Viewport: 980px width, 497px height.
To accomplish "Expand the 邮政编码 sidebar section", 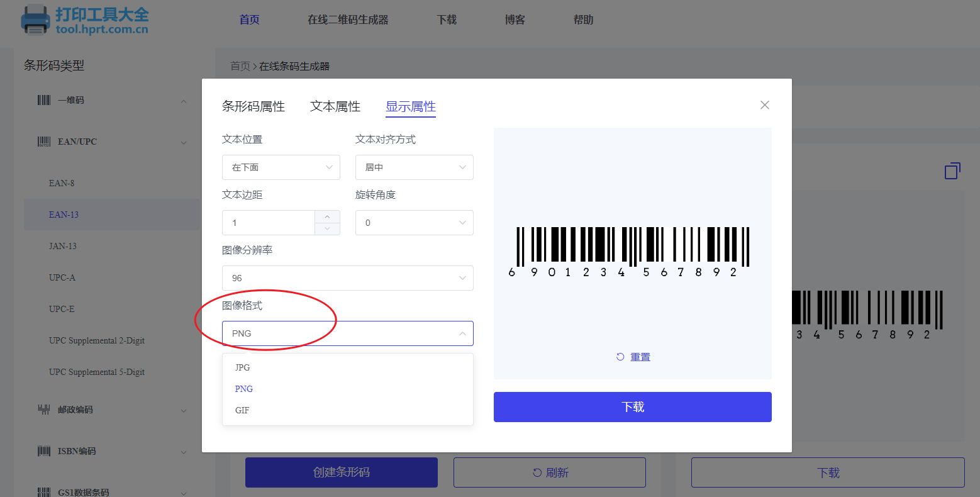I will pyautogui.click(x=184, y=410).
